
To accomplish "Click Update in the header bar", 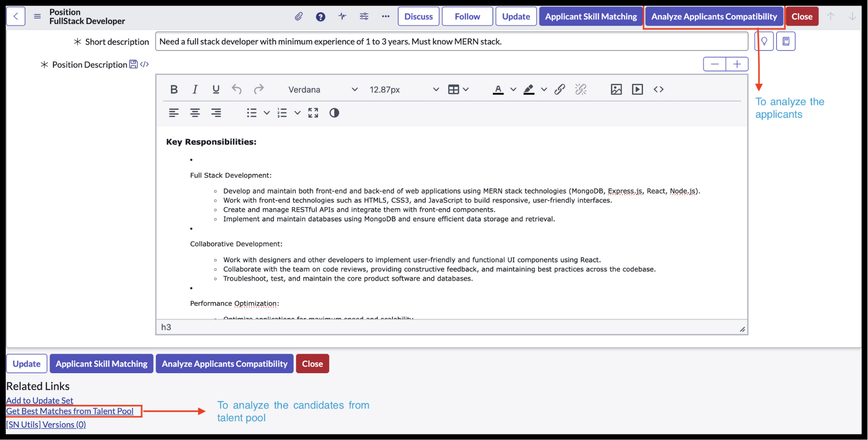I will click(516, 17).
